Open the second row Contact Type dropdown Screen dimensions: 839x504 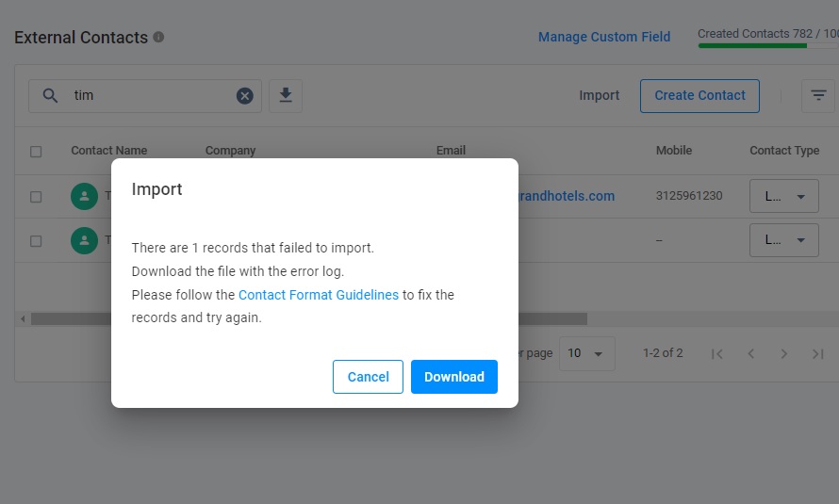783,240
